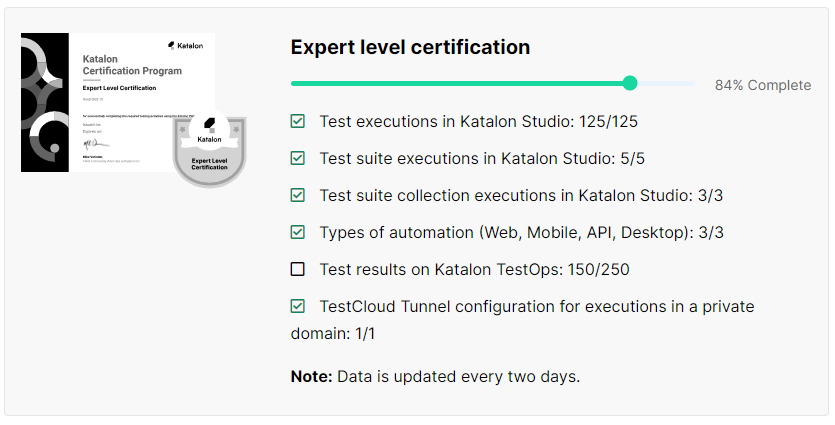835x425 pixels.
Task: Check the Test results on Katalon TestOps box
Action: 298,269
